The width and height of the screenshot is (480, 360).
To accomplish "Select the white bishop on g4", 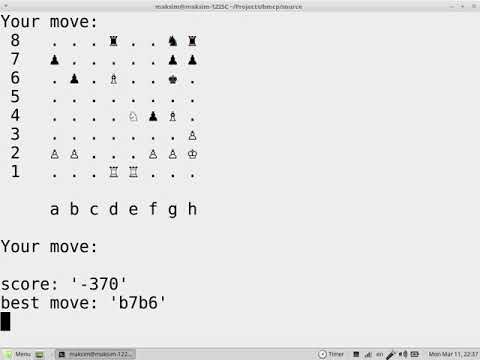I will point(172,116).
